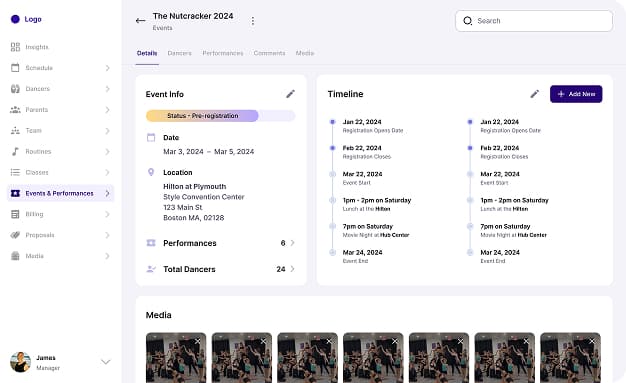Expand the Team menu chevron

pyautogui.click(x=107, y=131)
